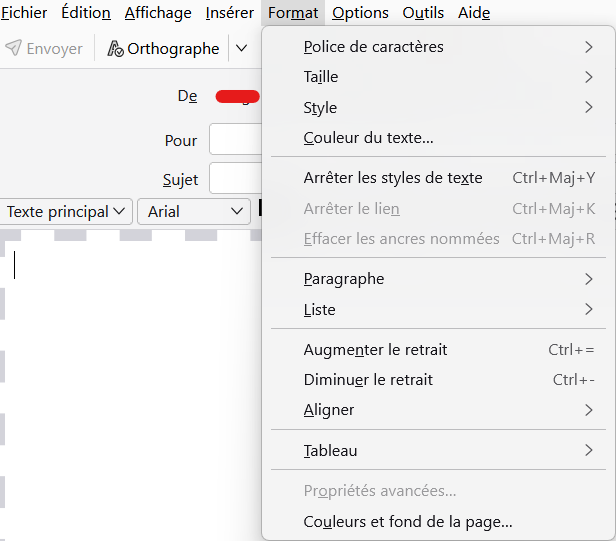Viewport: 616px width, 541px height.
Task: Open the Aligner submenu
Action: pos(438,410)
